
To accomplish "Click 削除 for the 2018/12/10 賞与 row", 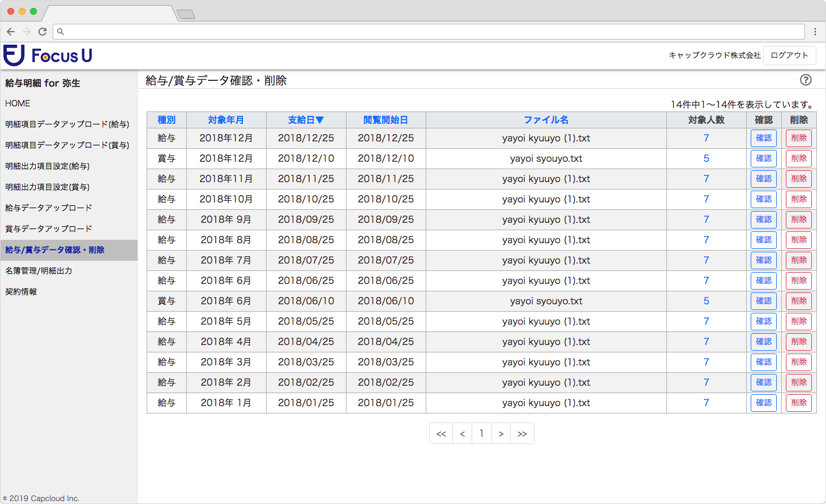I will click(x=799, y=158).
